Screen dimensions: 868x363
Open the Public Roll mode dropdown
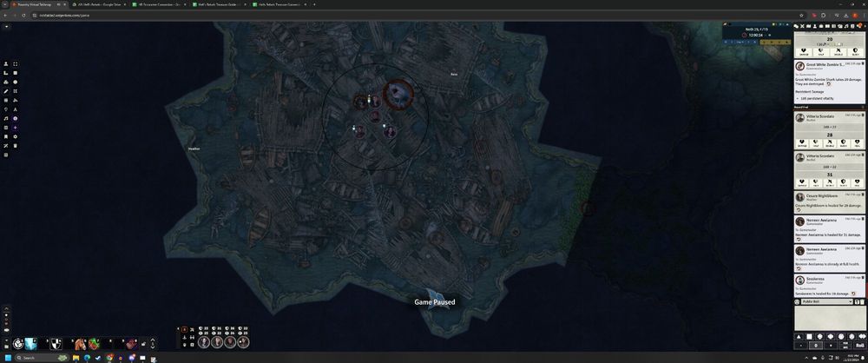[827, 301]
